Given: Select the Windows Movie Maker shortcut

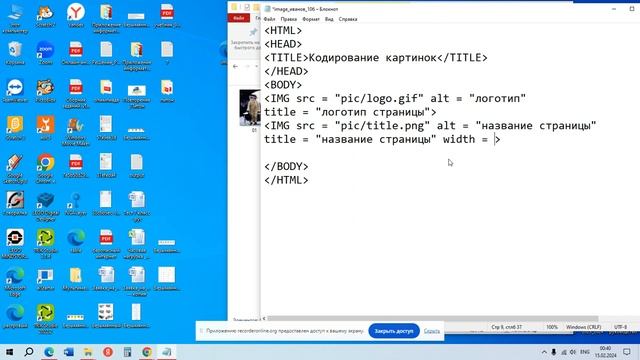Looking at the screenshot, I should (x=76, y=131).
